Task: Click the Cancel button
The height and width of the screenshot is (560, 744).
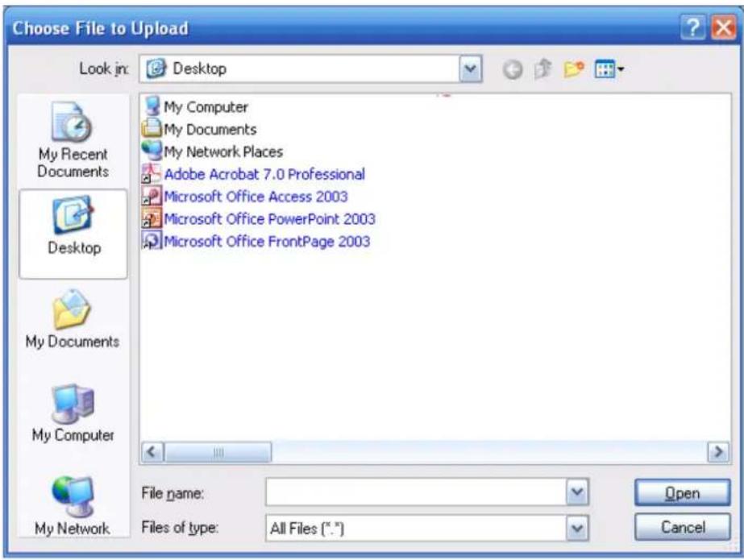Action: [682, 527]
